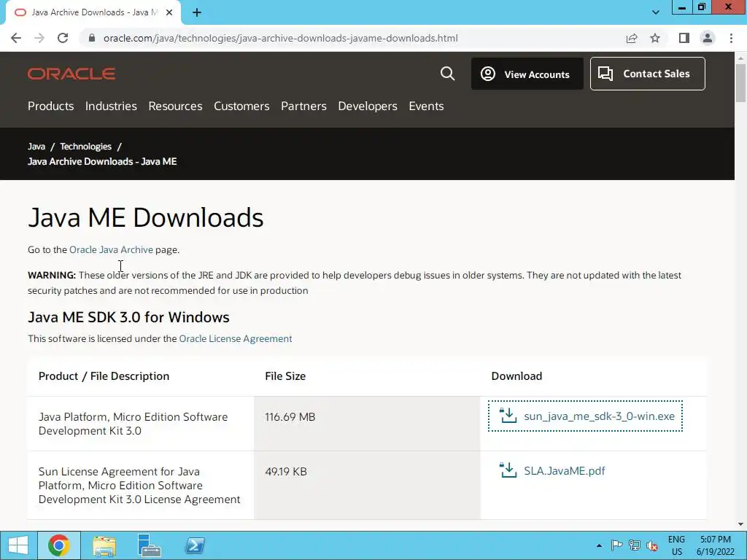The width and height of the screenshot is (747, 560).
Task: Open the tab search chevron
Action: pyautogui.click(x=656, y=12)
